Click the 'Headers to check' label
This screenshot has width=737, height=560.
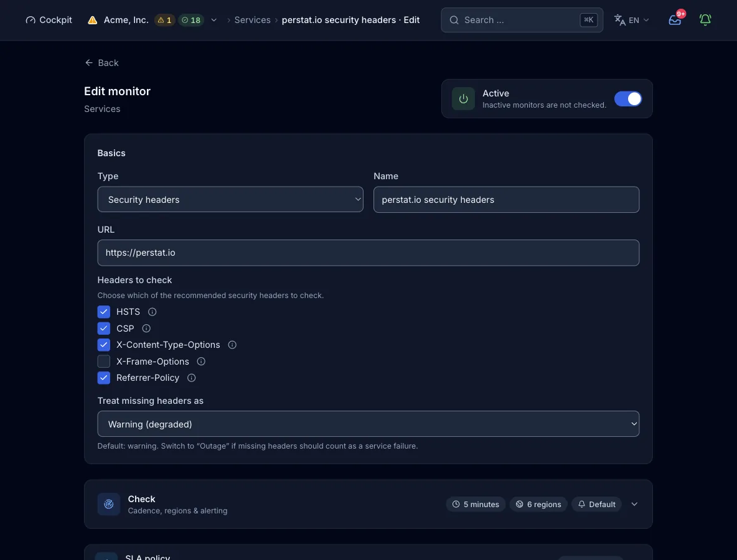coord(134,280)
